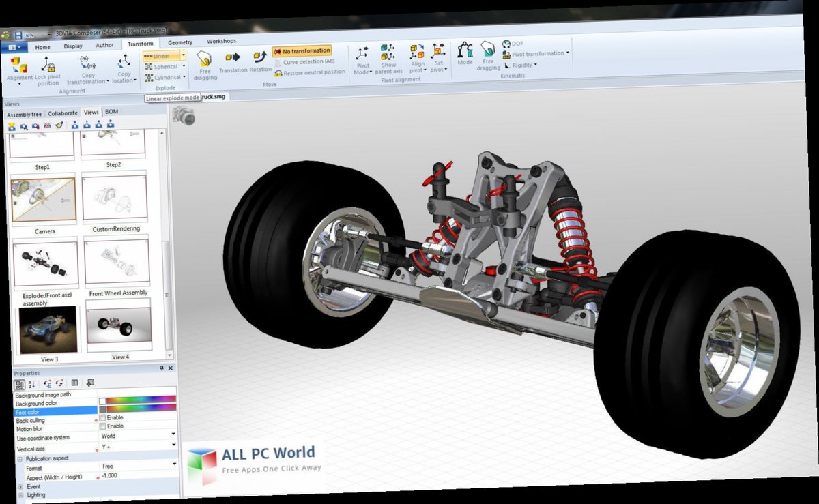Select the Categorized properties view icon
The width and height of the screenshot is (819, 504).
point(20,384)
